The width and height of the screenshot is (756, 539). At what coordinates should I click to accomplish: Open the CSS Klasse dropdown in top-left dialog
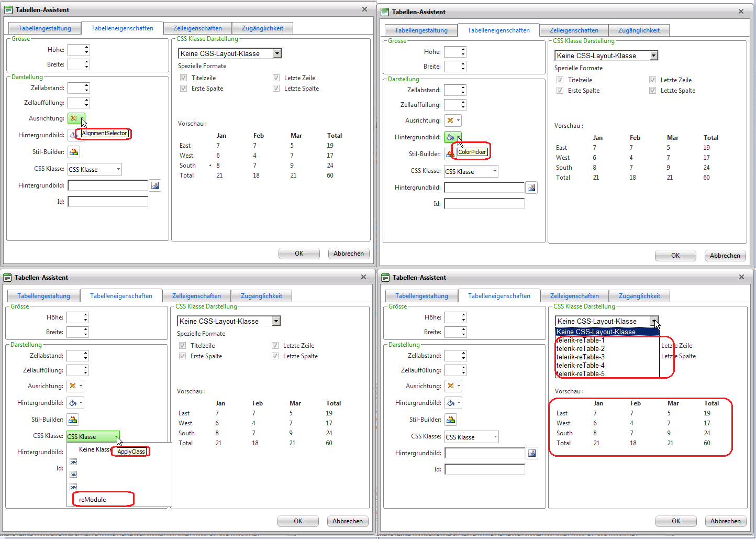pos(95,169)
